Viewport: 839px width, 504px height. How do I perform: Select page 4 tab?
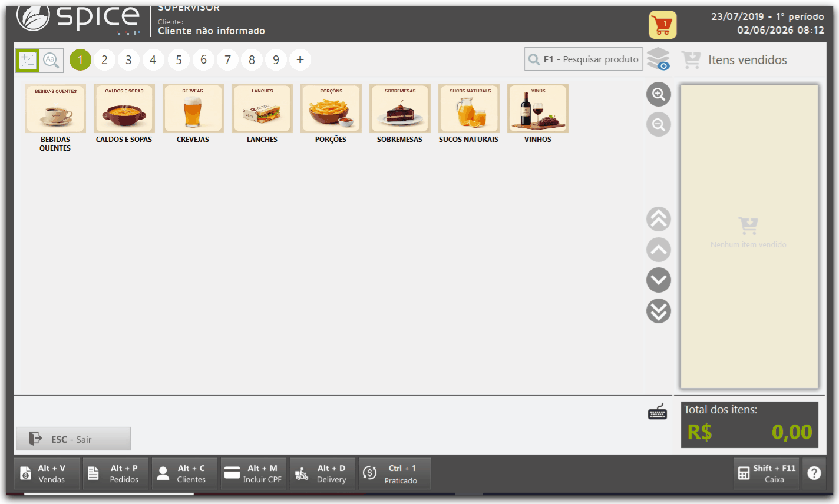tap(153, 59)
